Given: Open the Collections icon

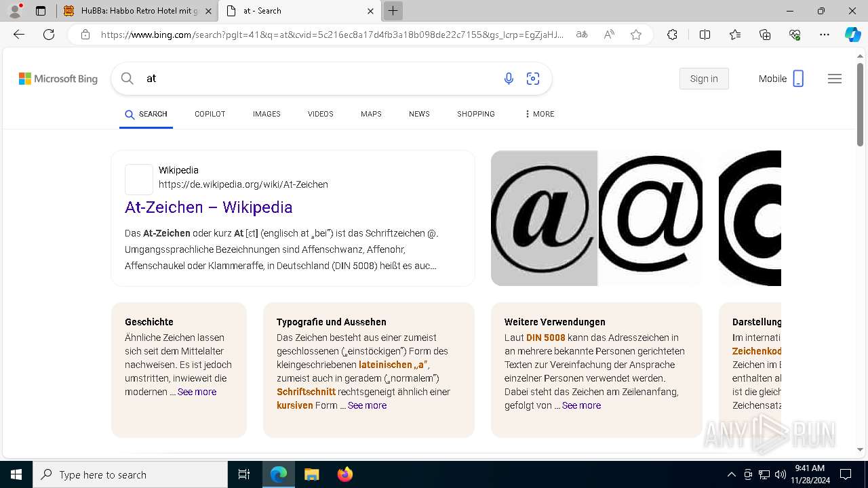Looking at the screenshot, I should pos(765,35).
